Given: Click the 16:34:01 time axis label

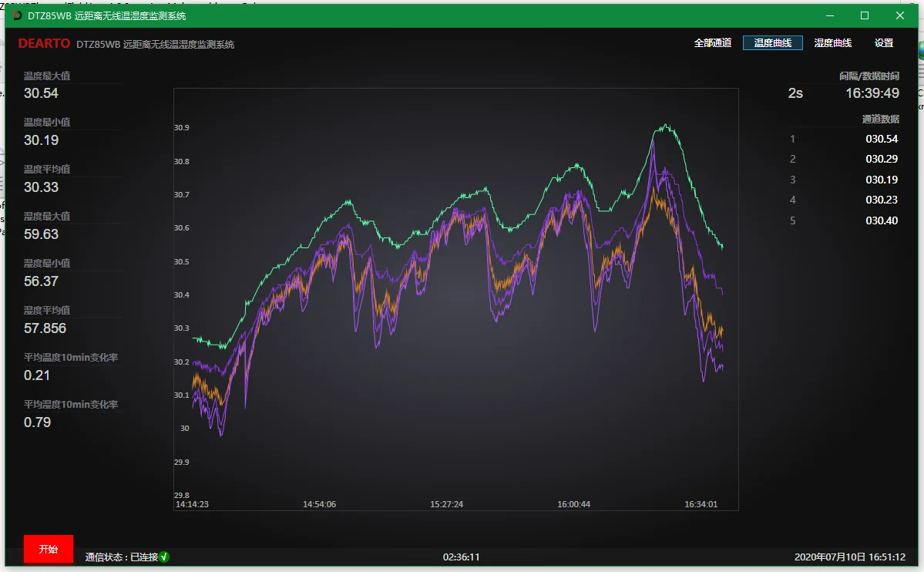Looking at the screenshot, I should (x=701, y=504).
